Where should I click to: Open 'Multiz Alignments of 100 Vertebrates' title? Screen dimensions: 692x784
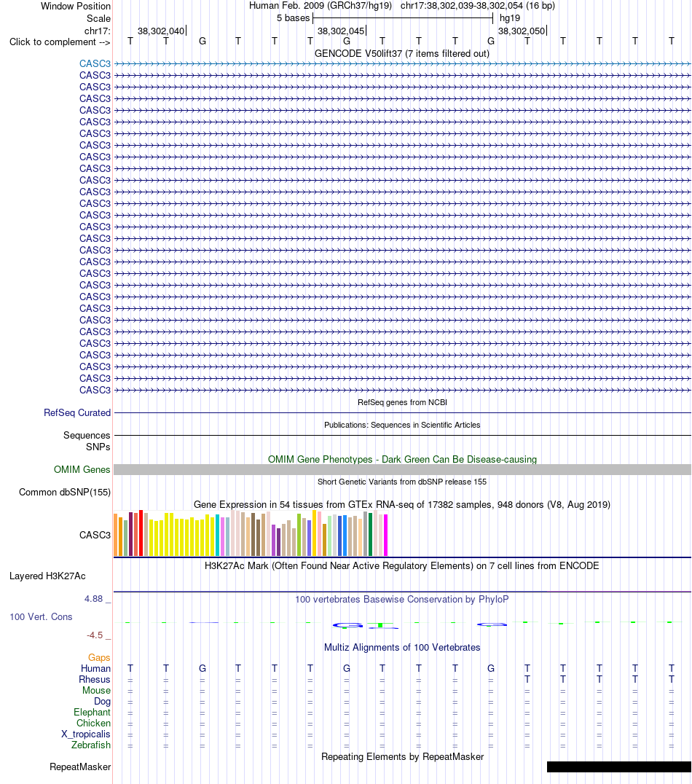click(402, 648)
